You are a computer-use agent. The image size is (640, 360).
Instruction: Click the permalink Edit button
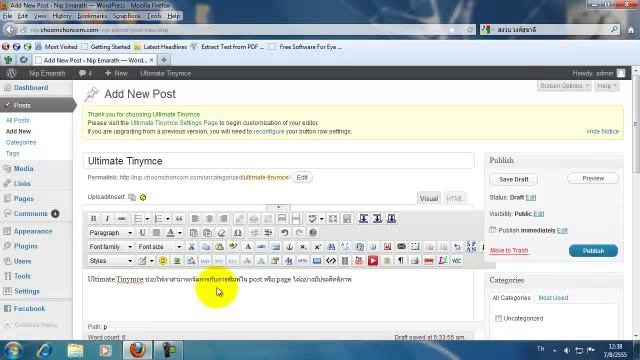tap(302, 178)
